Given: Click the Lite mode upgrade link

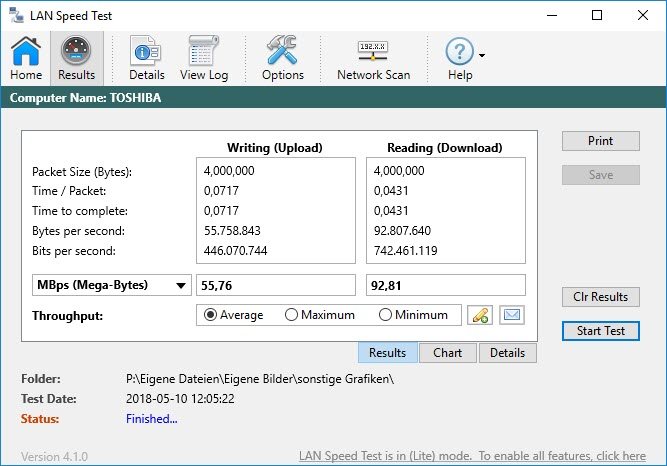Looking at the screenshot, I should pyautogui.click(x=472, y=456).
